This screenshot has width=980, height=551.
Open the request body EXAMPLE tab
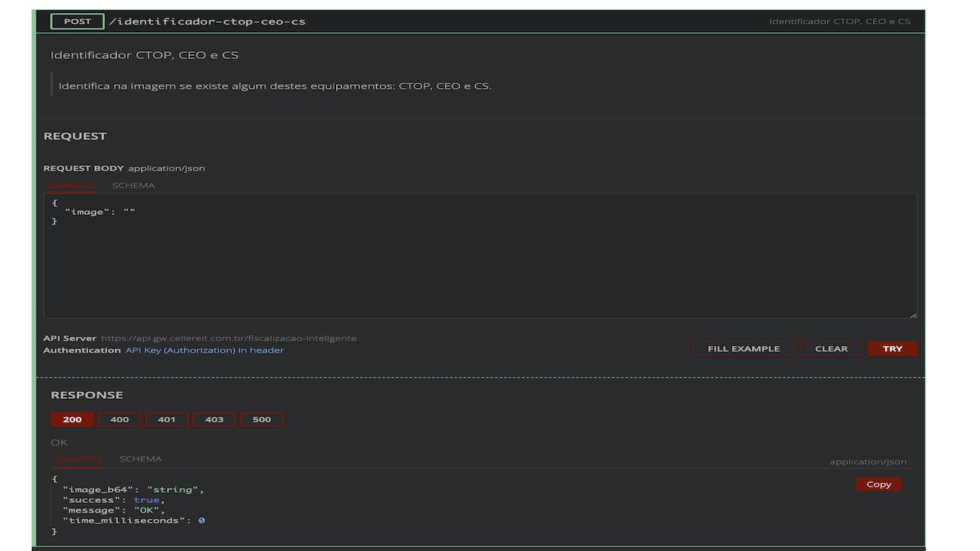click(x=72, y=185)
